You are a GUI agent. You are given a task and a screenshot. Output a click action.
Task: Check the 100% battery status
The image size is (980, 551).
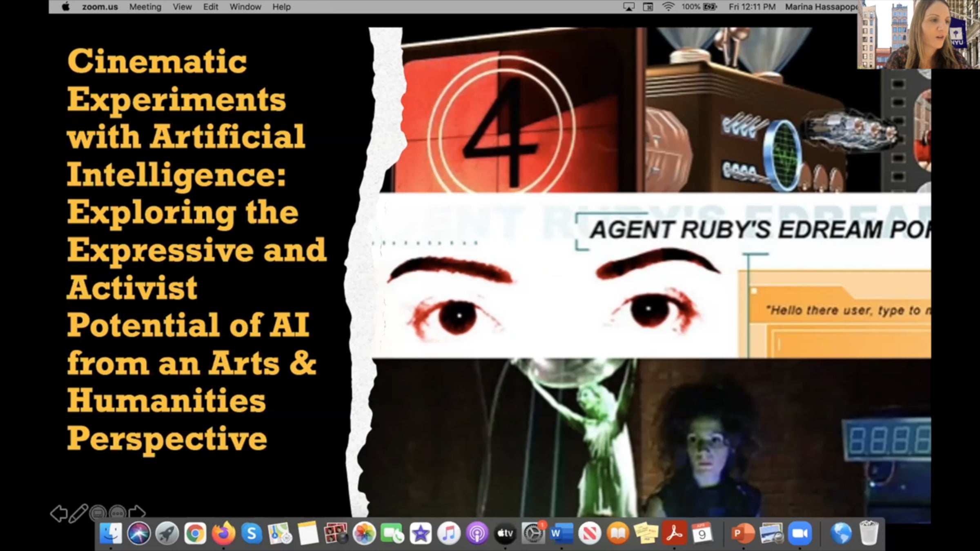(x=699, y=7)
